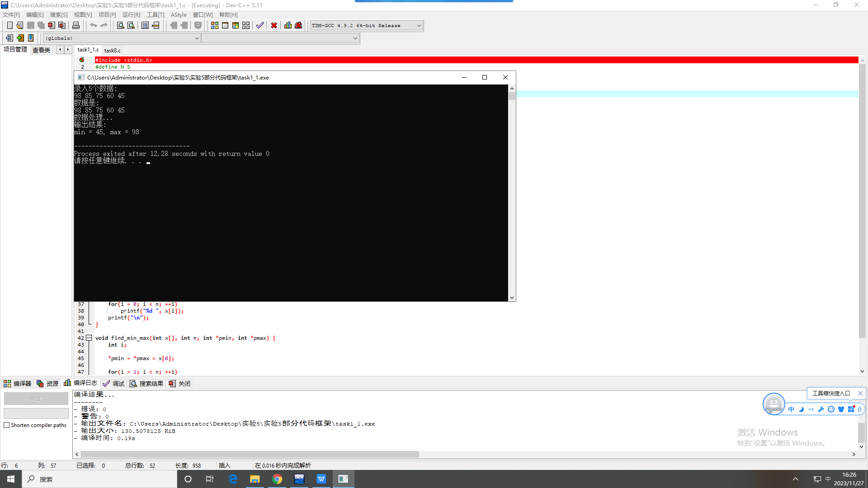The width and height of the screenshot is (868, 488).
Task: Switch to the 调试 debug panel tab
Action: [113, 384]
